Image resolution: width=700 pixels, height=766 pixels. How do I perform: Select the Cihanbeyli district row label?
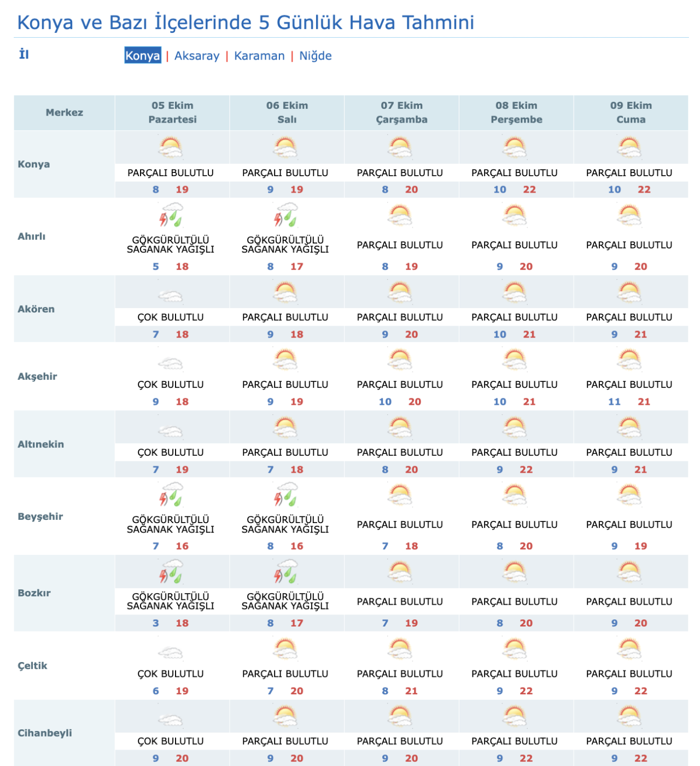click(45, 733)
